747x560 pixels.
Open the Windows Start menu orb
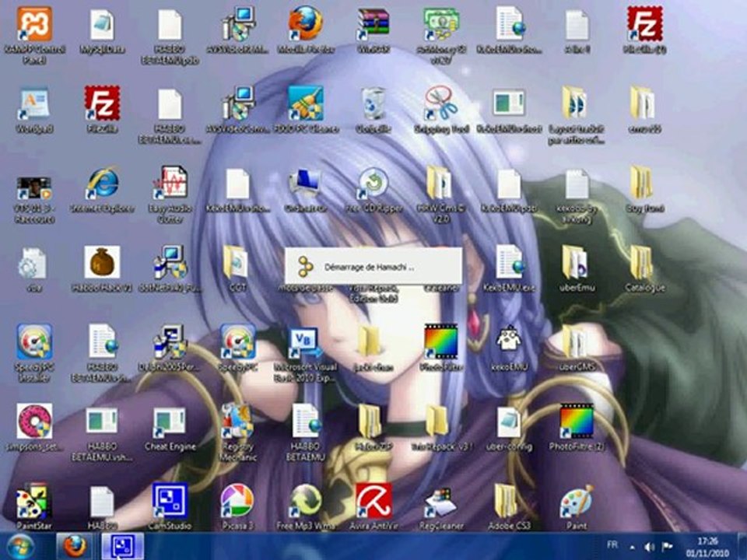coord(20,547)
